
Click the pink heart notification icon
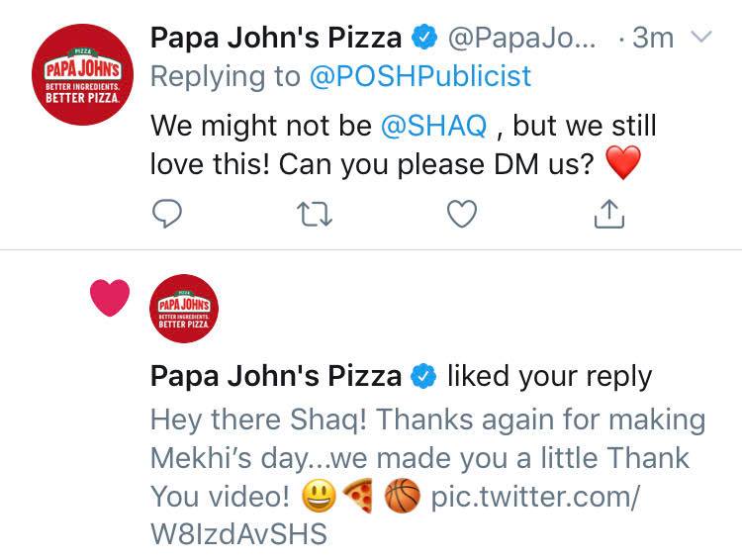pyautogui.click(x=110, y=297)
